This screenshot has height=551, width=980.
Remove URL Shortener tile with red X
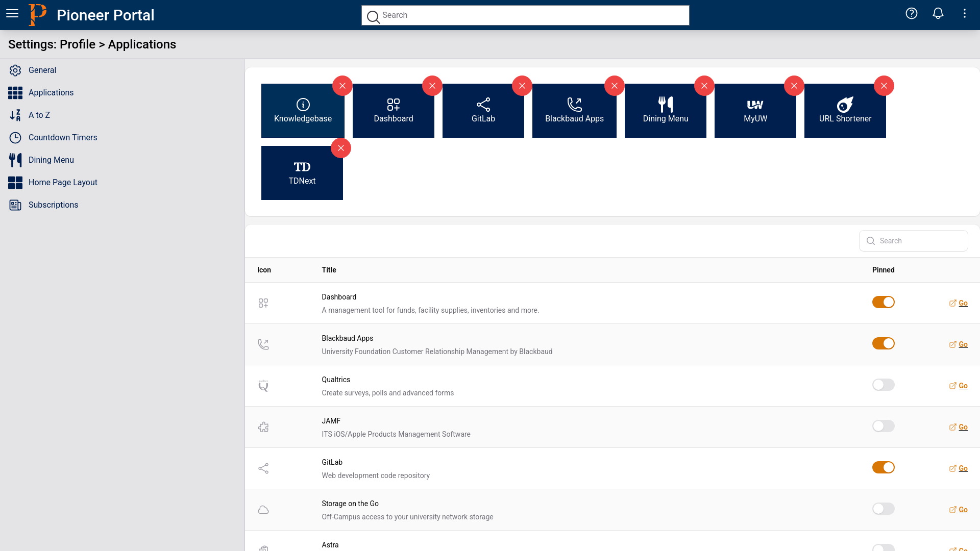click(884, 86)
